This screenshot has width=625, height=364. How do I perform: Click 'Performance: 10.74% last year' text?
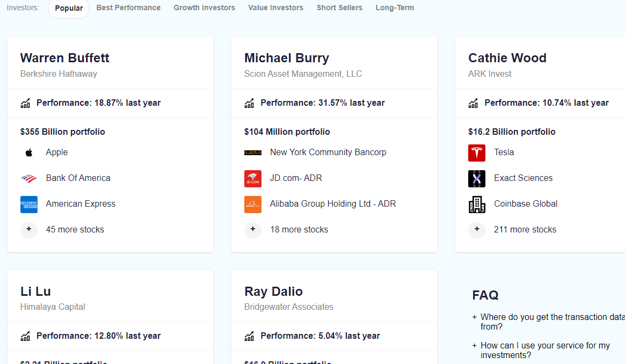[x=547, y=103]
